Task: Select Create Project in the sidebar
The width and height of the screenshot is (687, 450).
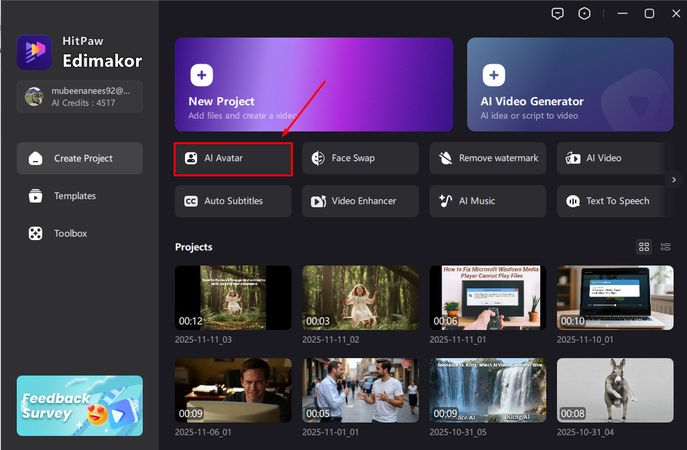Action: click(79, 158)
